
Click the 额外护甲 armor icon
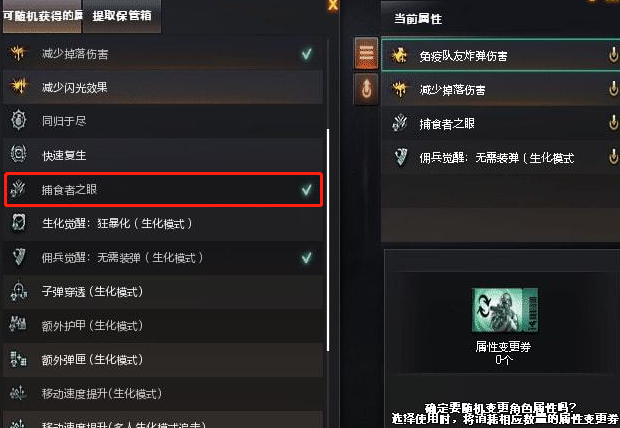pyautogui.click(x=18, y=325)
